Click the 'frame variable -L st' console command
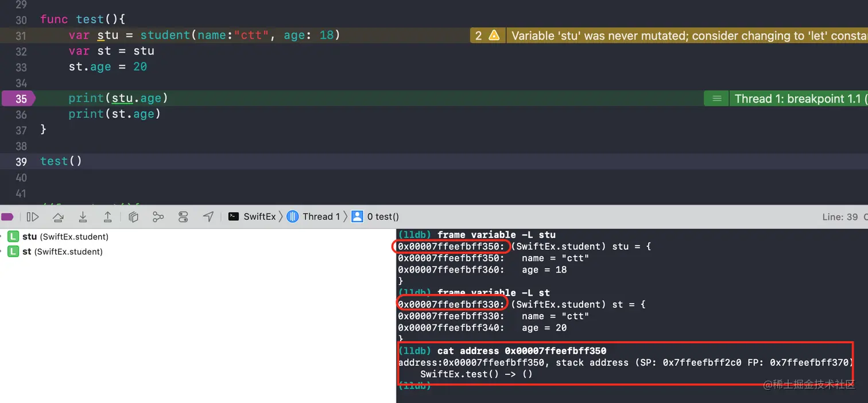This screenshot has height=403, width=868. point(494,292)
